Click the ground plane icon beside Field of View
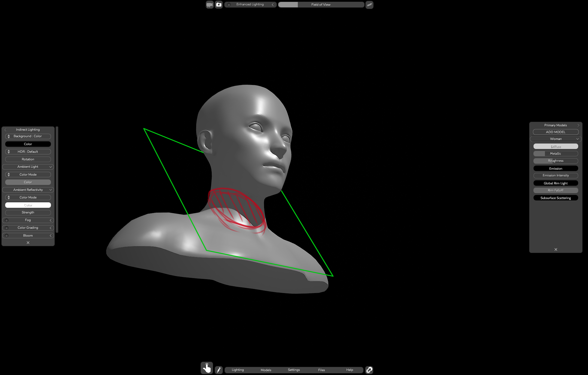This screenshot has width=588, height=375. (x=369, y=5)
